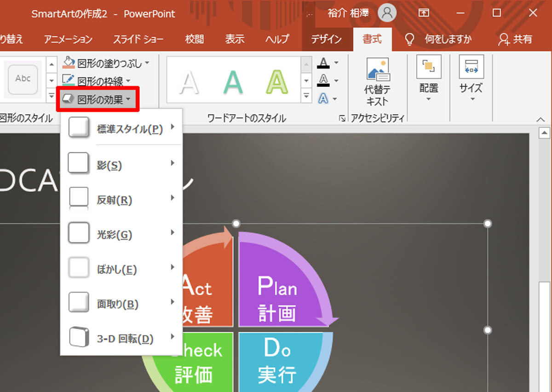The height and width of the screenshot is (392, 552).
Task: Click 何をしますか tell me search box
Action: 438,40
